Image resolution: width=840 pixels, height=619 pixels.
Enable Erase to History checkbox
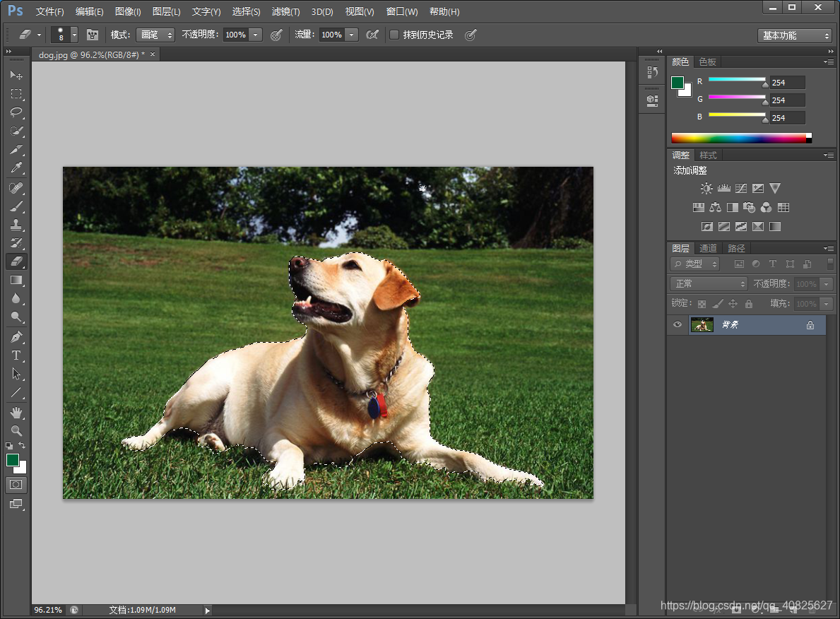pyautogui.click(x=394, y=35)
